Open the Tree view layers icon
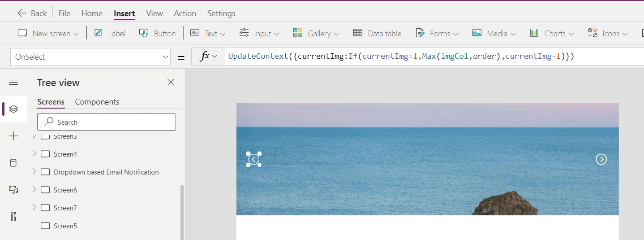 13,109
